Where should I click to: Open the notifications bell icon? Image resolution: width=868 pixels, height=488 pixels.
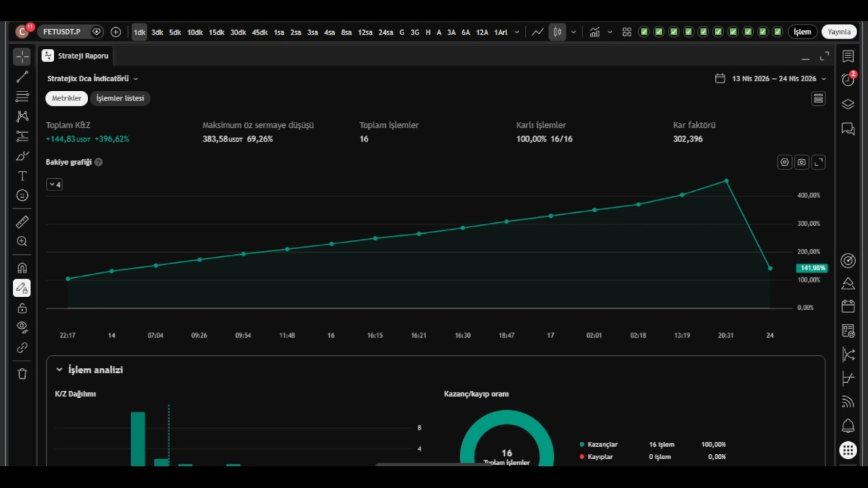point(848,426)
